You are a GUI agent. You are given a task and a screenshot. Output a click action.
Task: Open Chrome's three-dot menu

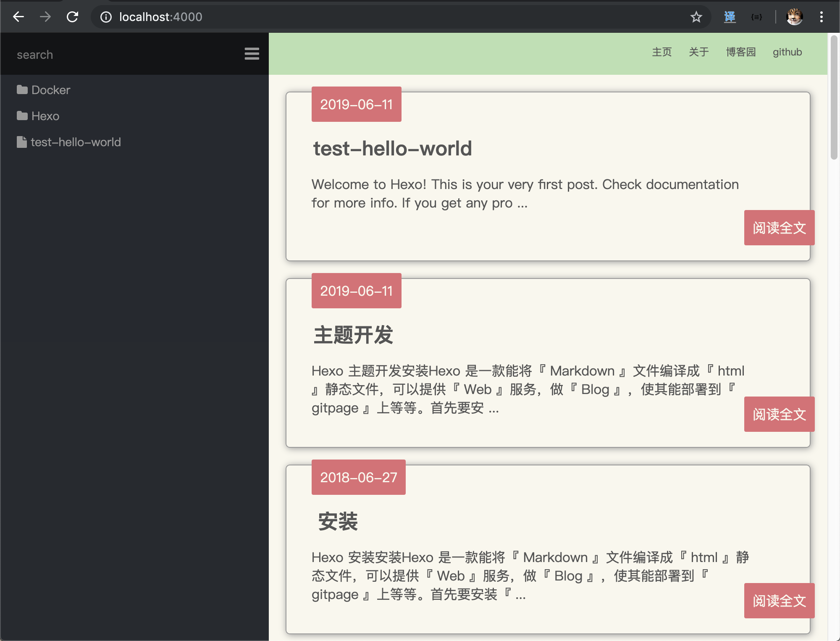click(821, 17)
